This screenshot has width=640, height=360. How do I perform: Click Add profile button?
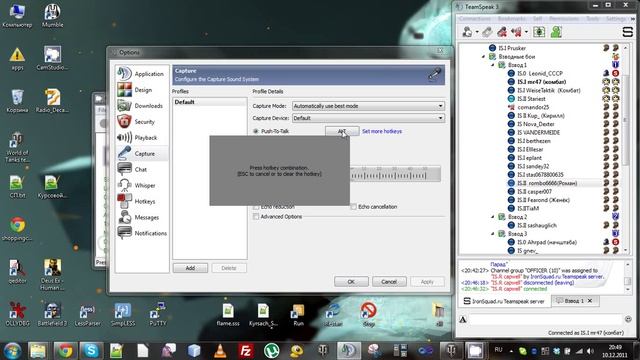point(190,268)
